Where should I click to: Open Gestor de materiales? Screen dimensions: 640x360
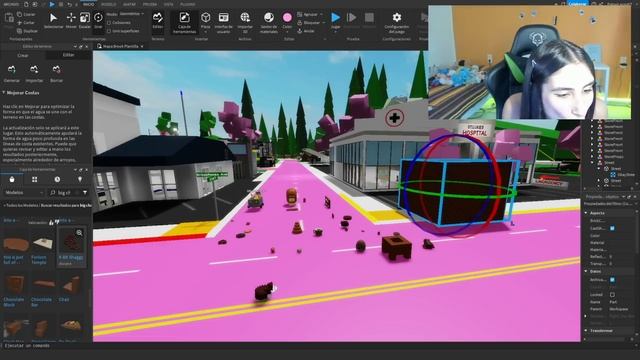(x=269, y=22)
